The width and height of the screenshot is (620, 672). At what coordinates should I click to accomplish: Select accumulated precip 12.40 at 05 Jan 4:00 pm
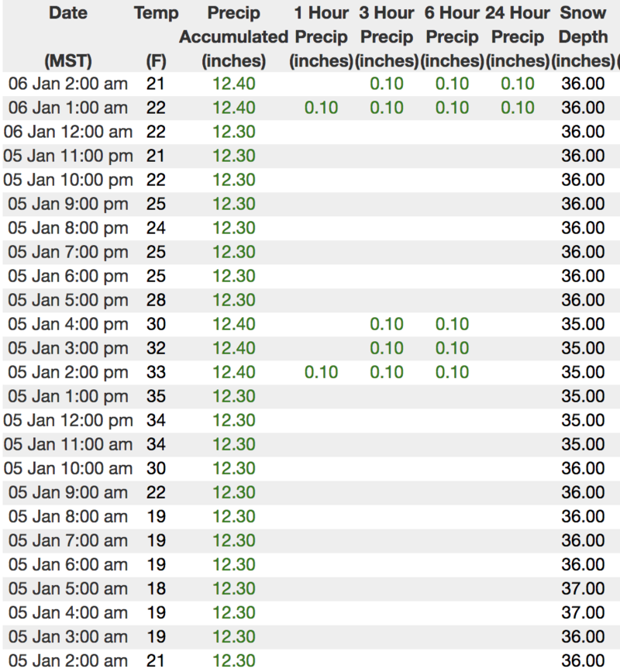coord(233,324)
